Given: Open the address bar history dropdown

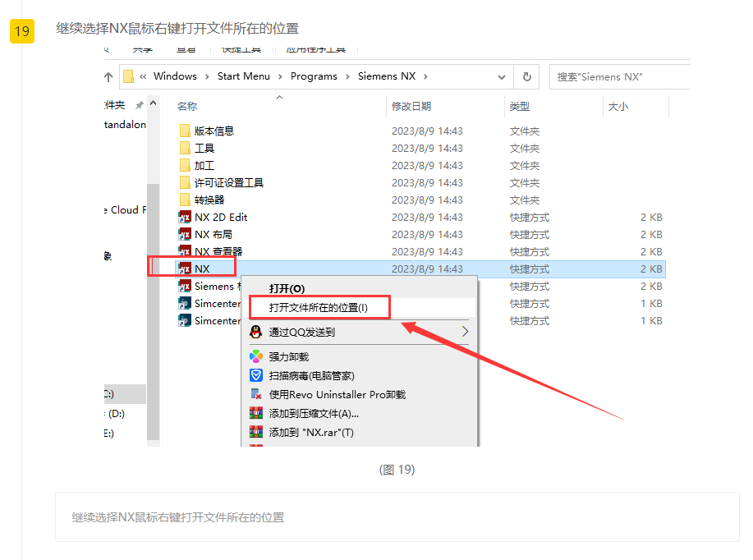Looking at the screenshot, I should (x=502, y=77).
